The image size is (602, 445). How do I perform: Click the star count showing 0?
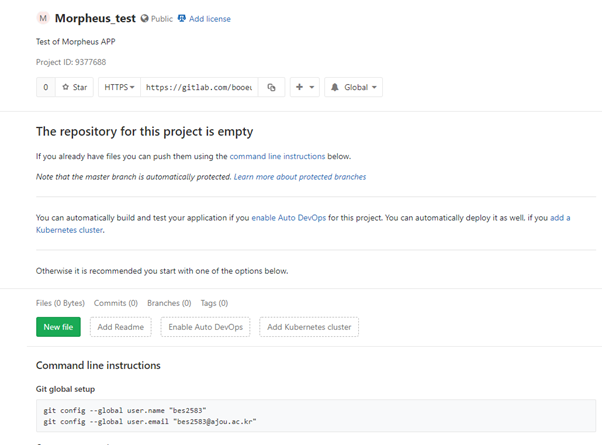(45, 88)
